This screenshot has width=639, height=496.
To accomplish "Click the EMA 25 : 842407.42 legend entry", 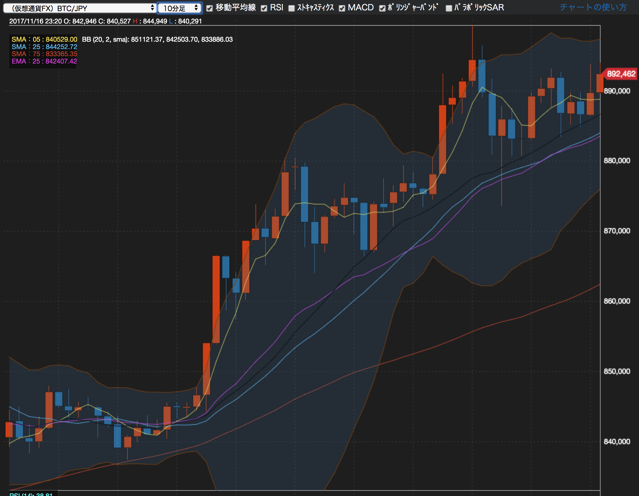I will [44, 61].
